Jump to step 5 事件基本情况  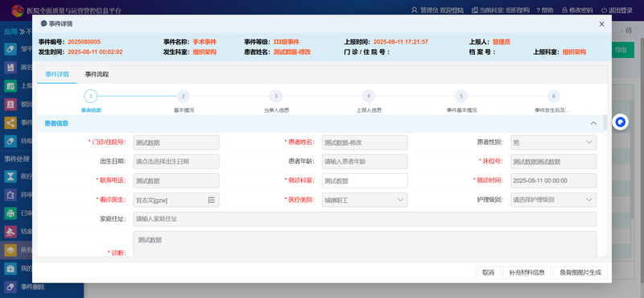461,96
